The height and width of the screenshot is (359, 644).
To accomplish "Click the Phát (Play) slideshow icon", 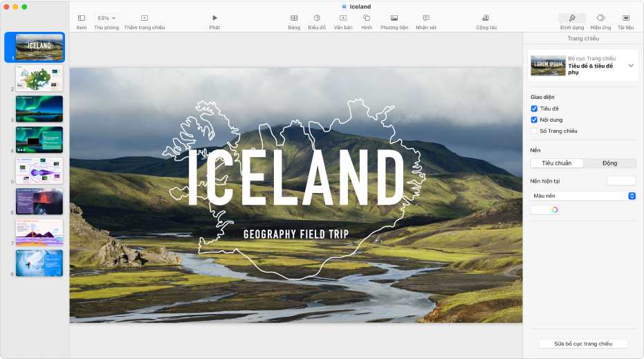I will point(214,18).
